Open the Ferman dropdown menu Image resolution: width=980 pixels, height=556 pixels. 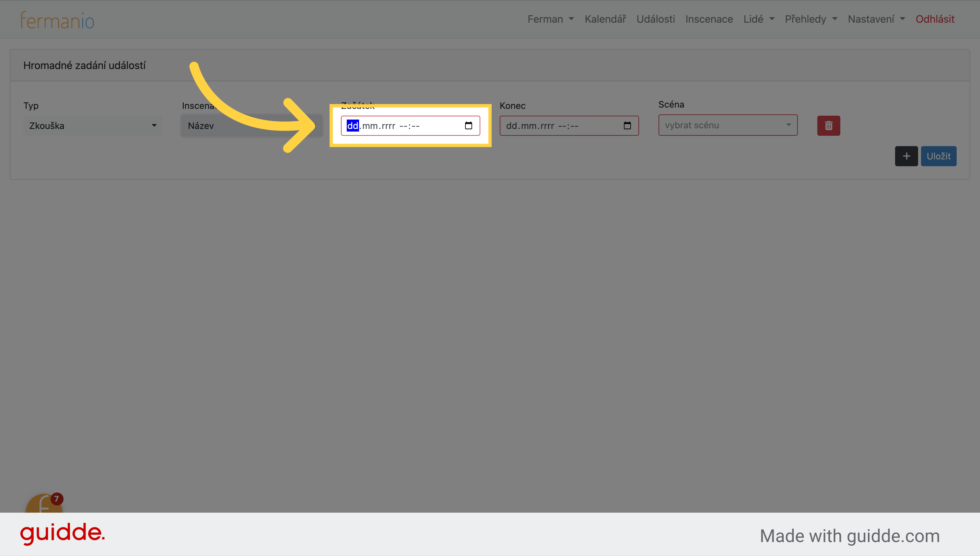(x=550, y=19)
